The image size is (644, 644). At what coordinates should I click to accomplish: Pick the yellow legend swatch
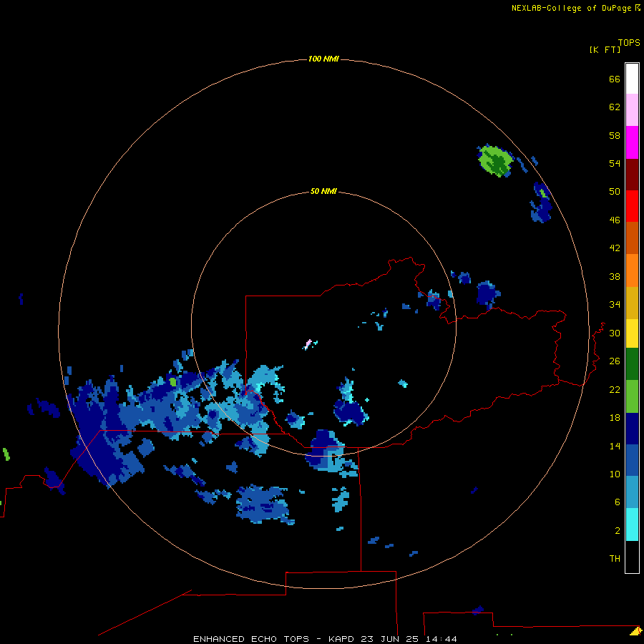pyautogui.click(x=632, y=333)
